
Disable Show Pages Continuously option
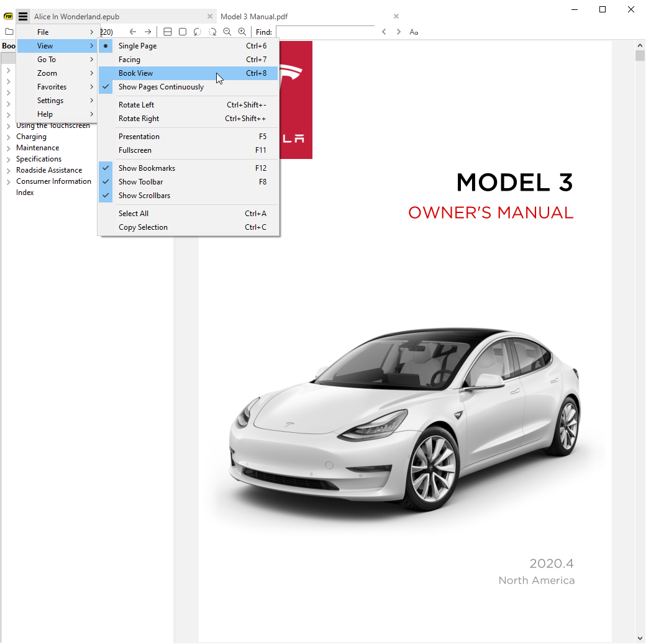[161, 87]
